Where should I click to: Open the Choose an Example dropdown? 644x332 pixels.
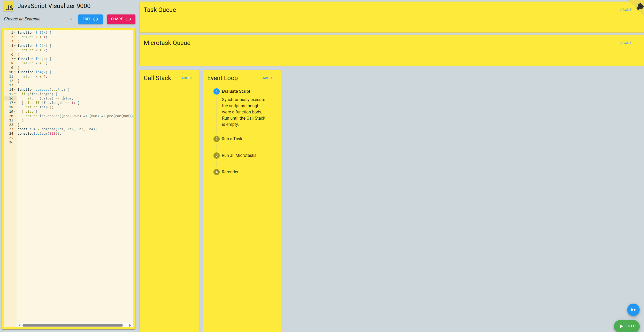(39, 19)
